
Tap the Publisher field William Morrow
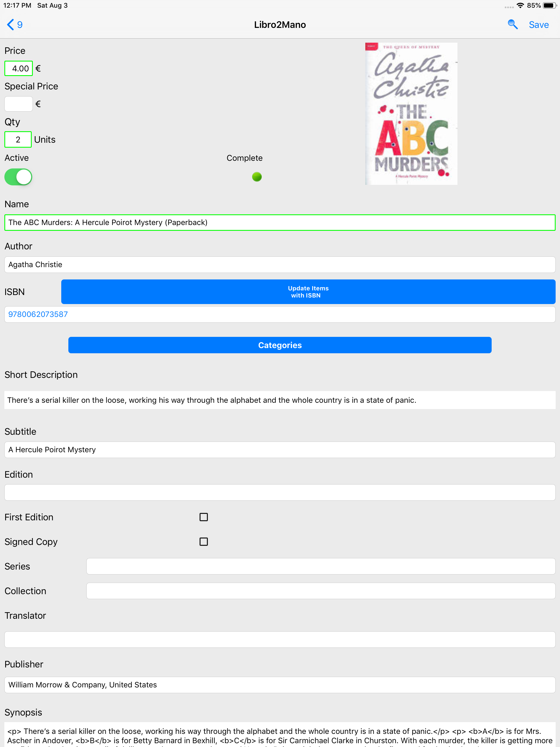pyautogui.click(x=280, y=685)
